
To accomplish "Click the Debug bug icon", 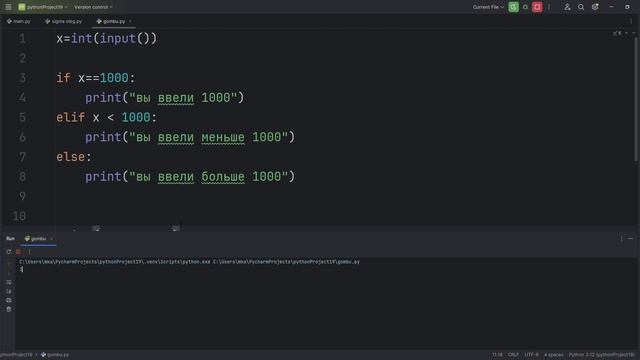I will [x=525, y=7].
